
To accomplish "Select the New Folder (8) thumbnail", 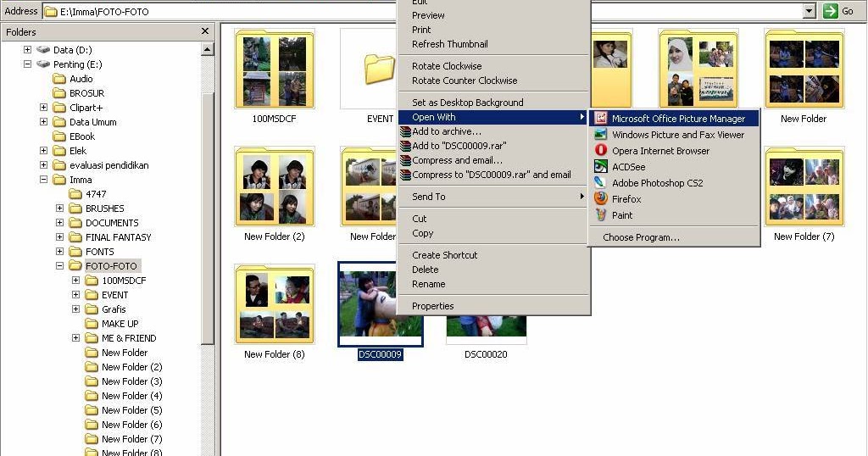I will tap(275, 304).
